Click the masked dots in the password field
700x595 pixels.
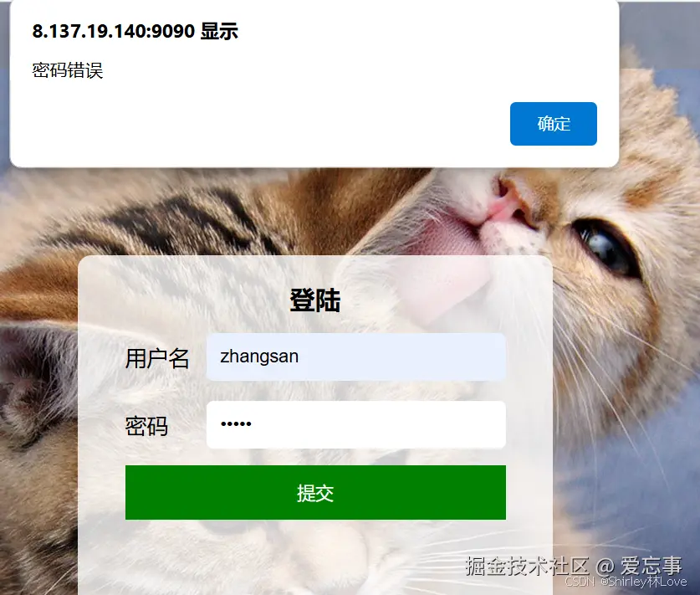236,424
